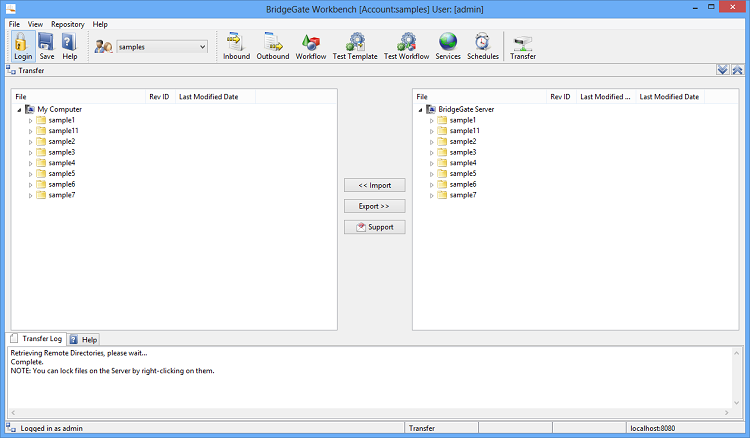Open the Help menu in menu bar
750x438 pixels.
point(100,24)
